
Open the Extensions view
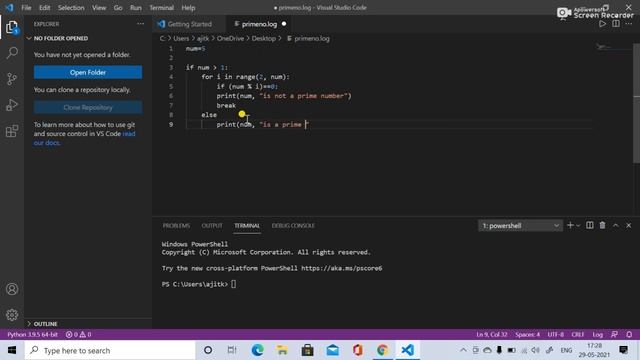coord(12,131)
